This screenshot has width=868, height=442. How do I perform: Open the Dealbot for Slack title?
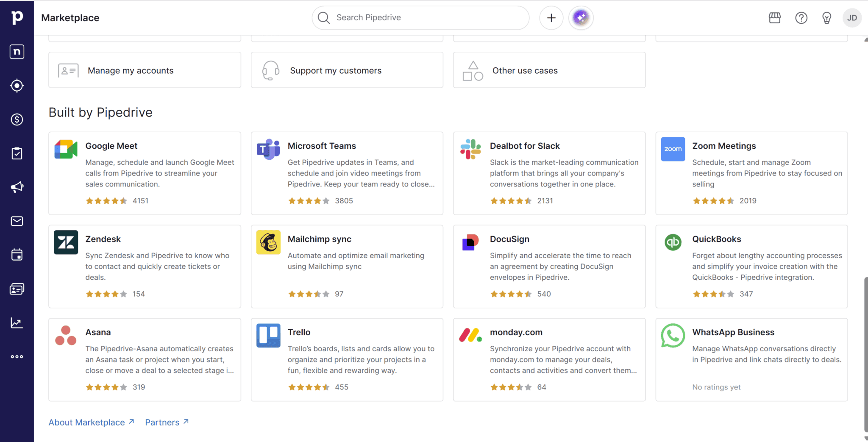tap(525, 146)
